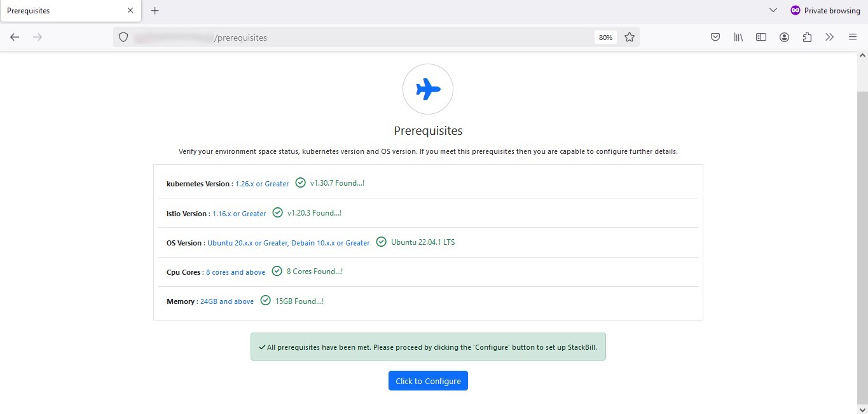Click the 'All prerequisites have been met' alert
868x414 pixels.
(428, 347)
